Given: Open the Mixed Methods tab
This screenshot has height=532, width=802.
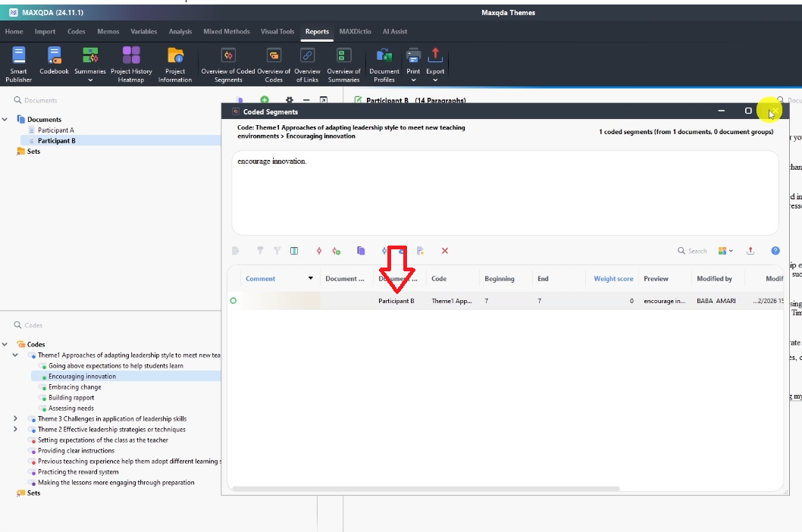Looking at the screenshot, I should (226, 32).
